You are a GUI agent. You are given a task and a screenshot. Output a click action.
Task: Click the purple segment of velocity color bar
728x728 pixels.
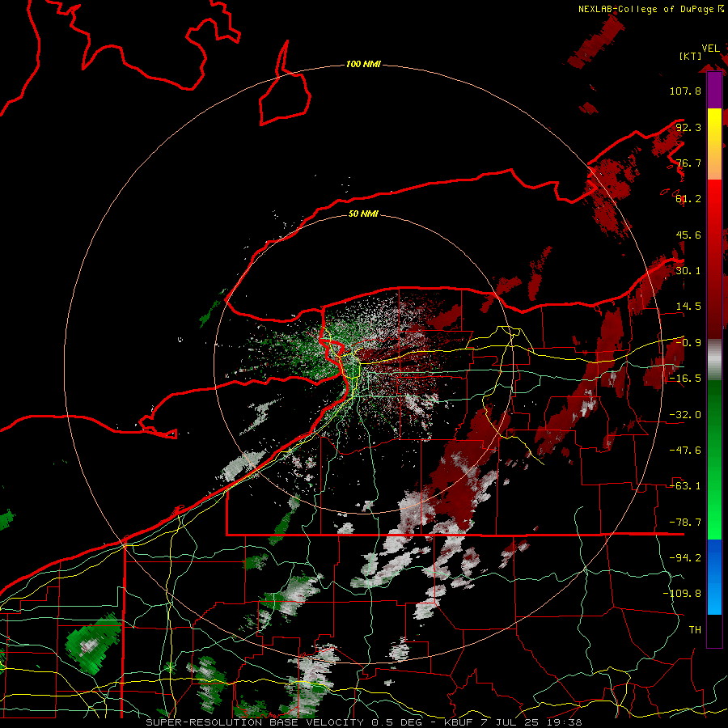[714, 90]
